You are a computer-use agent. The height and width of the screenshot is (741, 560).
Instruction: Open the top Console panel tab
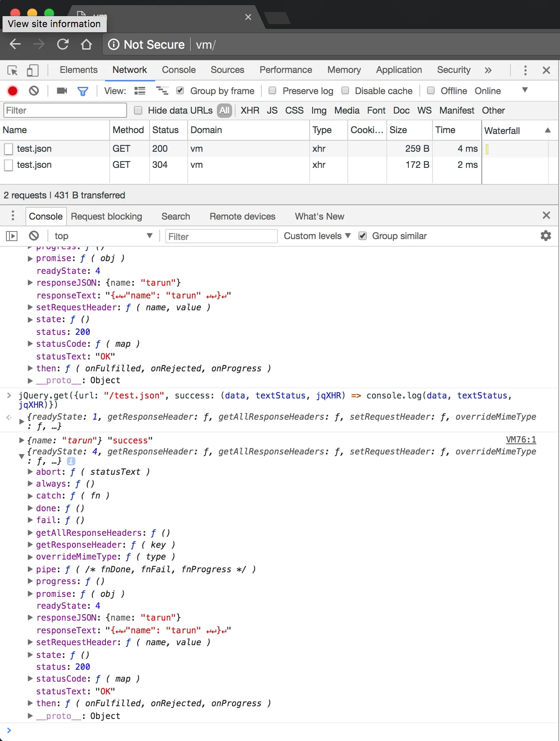point(179,70)
